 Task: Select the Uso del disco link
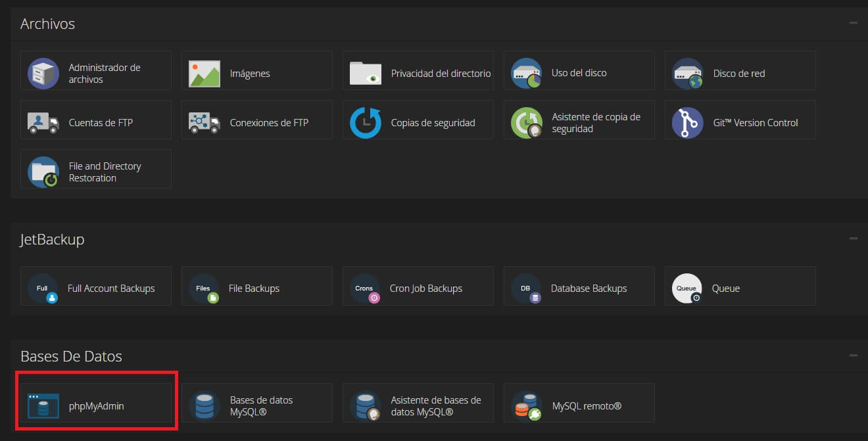579,73
